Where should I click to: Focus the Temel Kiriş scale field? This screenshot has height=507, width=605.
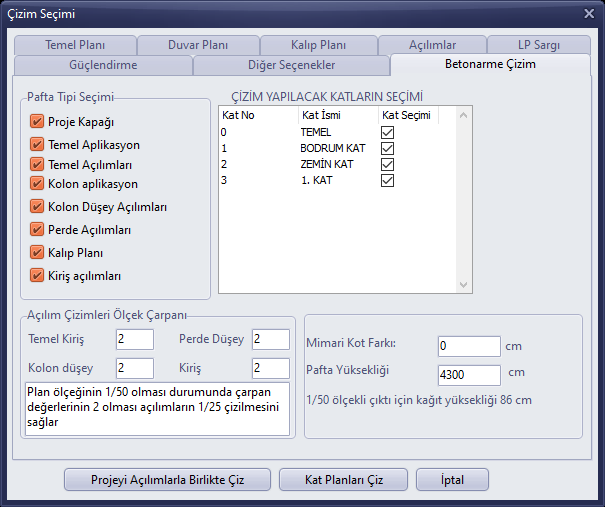pos(135,339)
